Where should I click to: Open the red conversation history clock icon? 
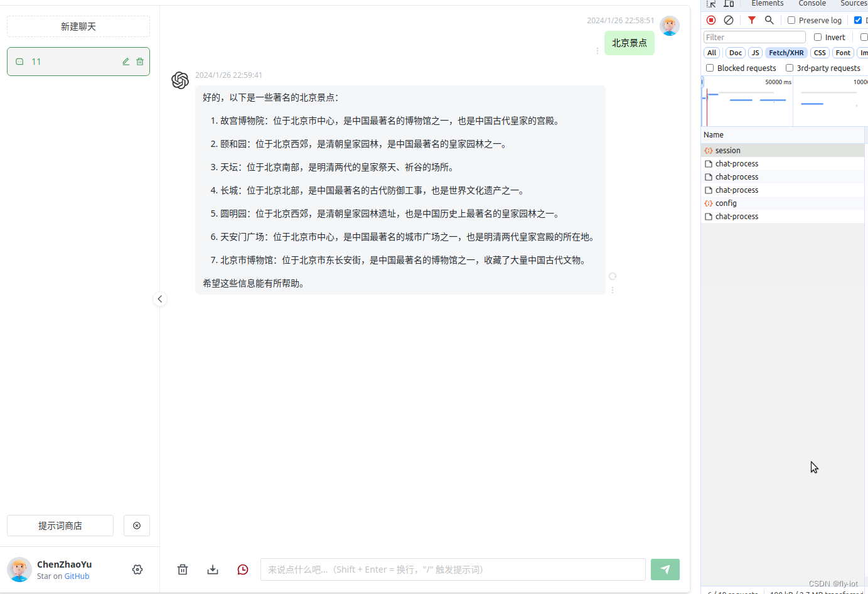point(243,570)
